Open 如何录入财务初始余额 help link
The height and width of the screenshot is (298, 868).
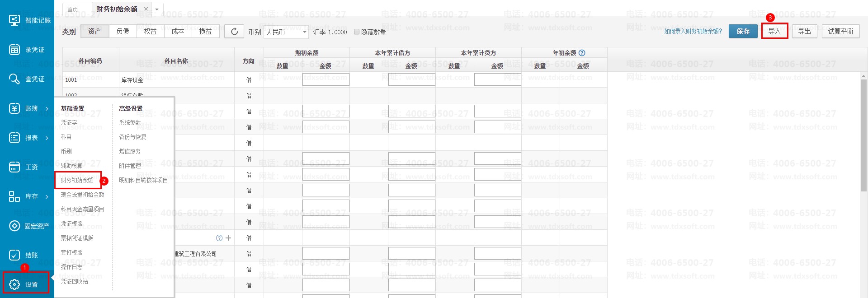693,31
